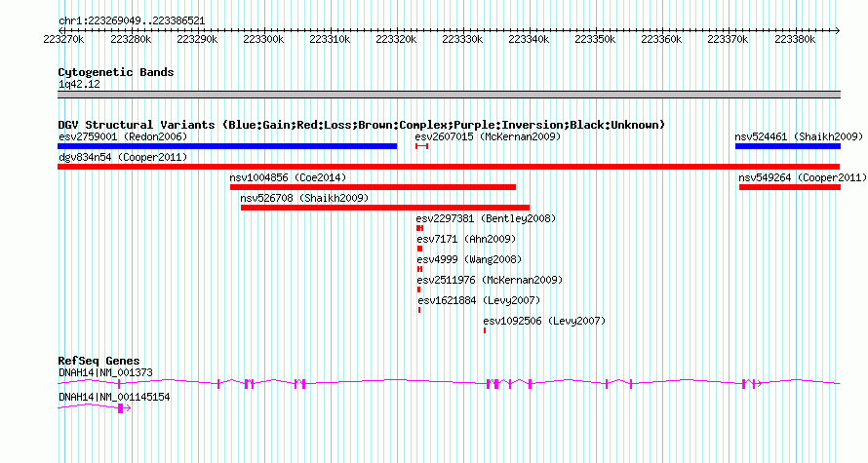The height and width of the screenshot is (463, 868).
Task: Click the 223360k ruler tick label
Action: click(x=661, y=39)
